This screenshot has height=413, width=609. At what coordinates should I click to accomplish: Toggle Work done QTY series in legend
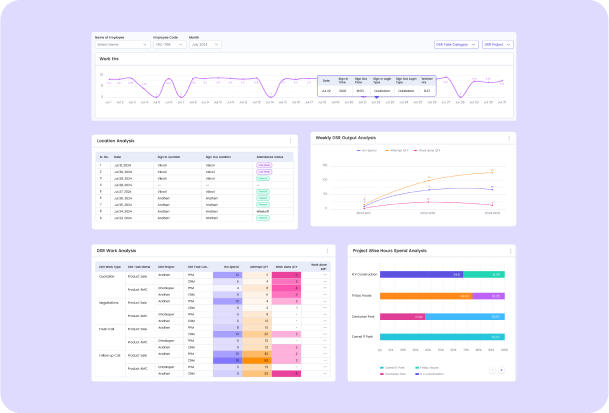pyautogui.click(x=426, y=150)
